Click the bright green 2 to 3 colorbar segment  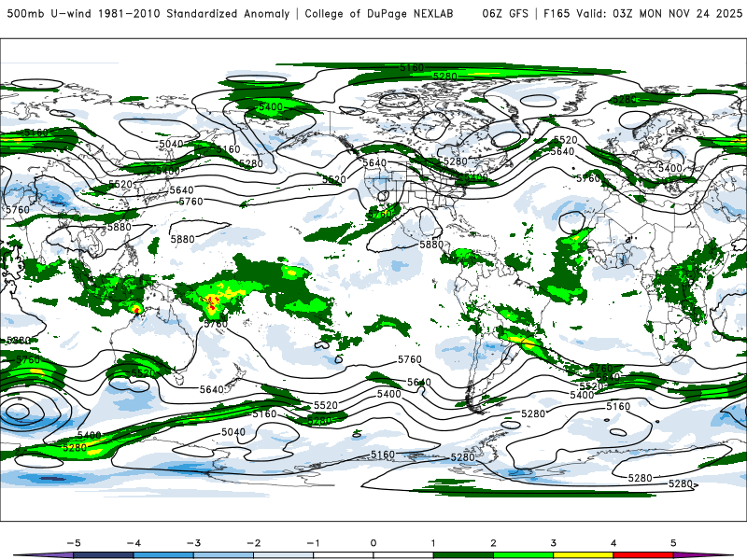coord(524,555)
